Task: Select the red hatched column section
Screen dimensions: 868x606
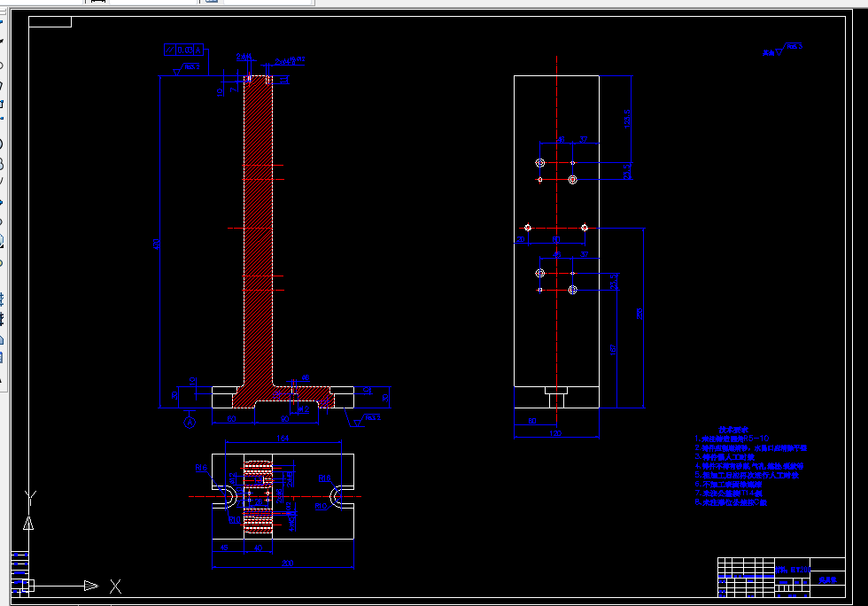Action: point(258,233)
